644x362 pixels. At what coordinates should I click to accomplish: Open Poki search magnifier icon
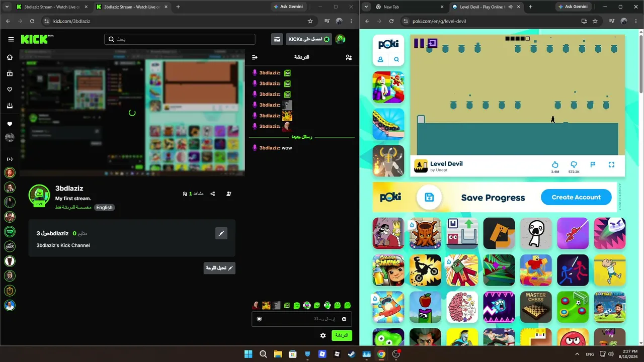coord(396,59)
